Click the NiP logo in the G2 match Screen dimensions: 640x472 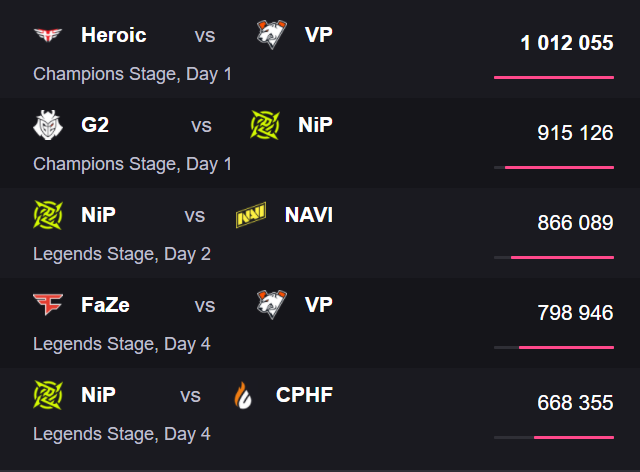[x=265, y=125]
